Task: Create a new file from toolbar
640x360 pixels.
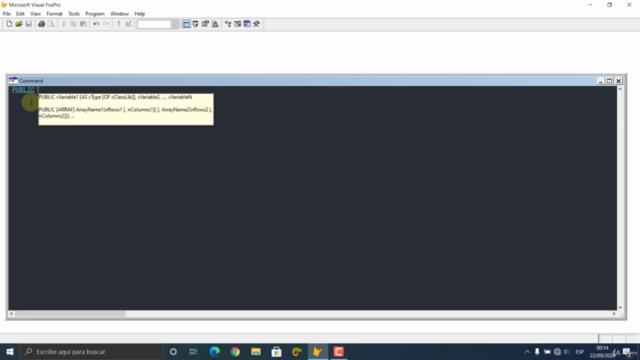Action: [x=9, y=24]
